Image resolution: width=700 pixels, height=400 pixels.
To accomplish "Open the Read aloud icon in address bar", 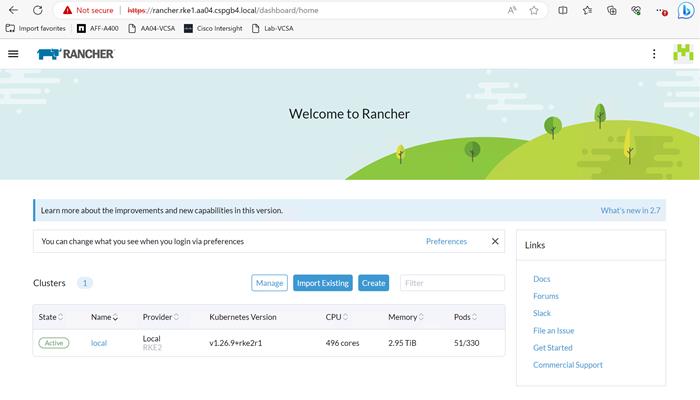I will pyautogui.click(x=512, y=10).
